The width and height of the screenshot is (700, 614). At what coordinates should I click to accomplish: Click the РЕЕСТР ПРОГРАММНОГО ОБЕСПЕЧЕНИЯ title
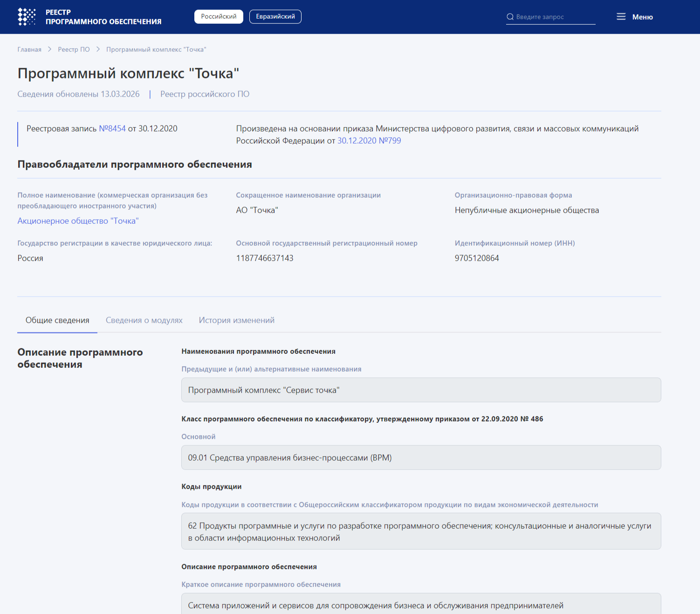pos(103,17)
